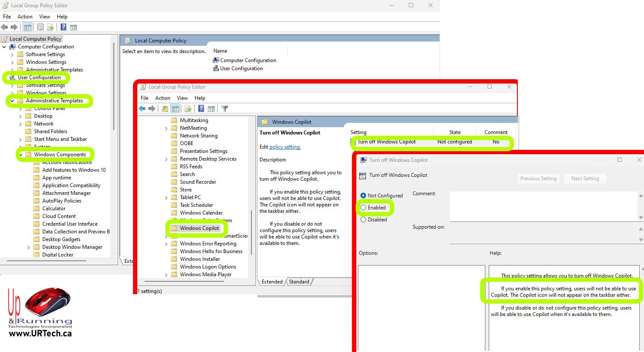Switch to the Extended tab beside Standard
Viewport: 644px width, 352px height.
272,282
